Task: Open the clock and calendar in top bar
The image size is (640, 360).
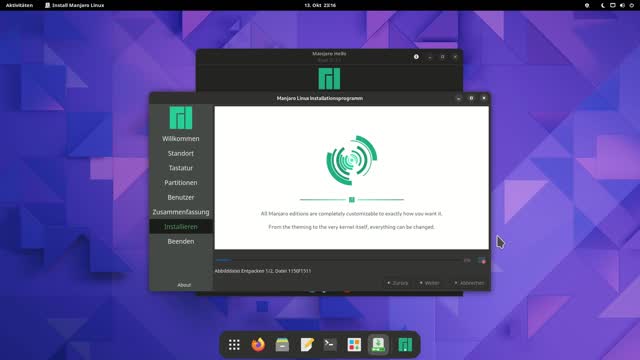Action: click(x=320, y=5)
